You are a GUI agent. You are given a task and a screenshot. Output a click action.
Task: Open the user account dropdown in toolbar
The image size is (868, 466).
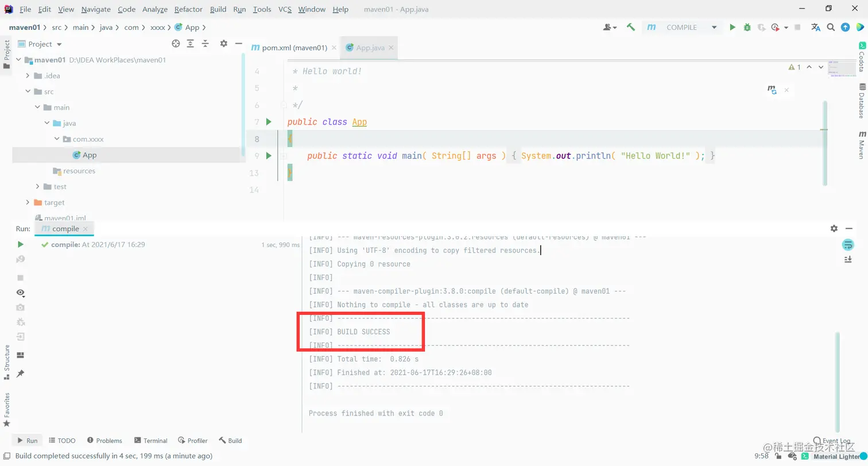pos(610,27)
